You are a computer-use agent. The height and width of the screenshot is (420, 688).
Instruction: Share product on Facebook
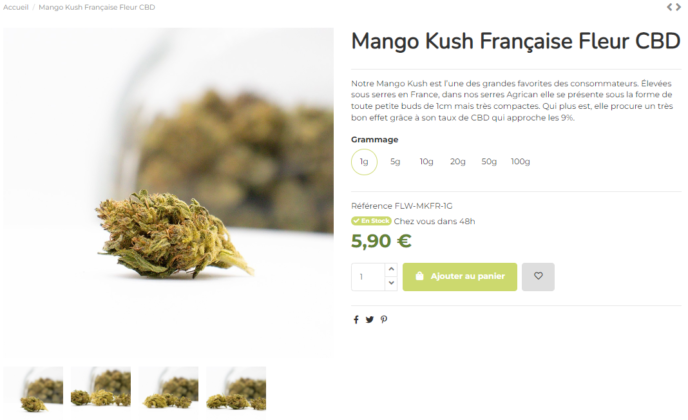(356, 319)
